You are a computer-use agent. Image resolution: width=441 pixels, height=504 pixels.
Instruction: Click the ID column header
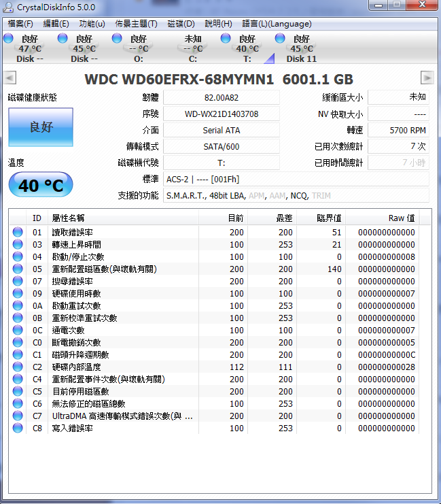(37, 218)
